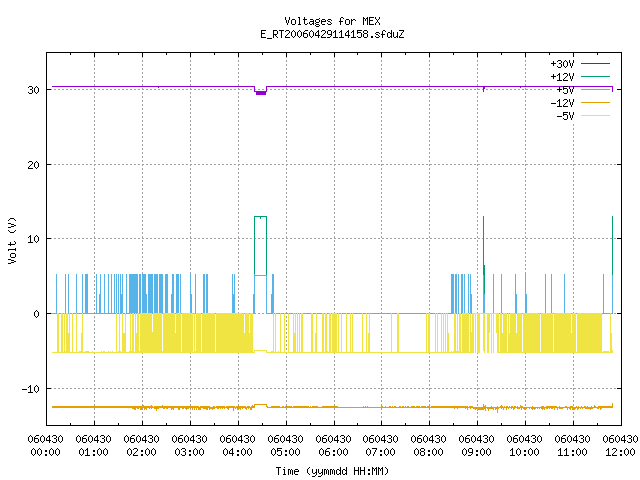Image resolution: width=640 pixels, height=480 pixels.
Task: Click the yellow -5V legend line sample
Action: pyautogui.click(x=596, y=116)
